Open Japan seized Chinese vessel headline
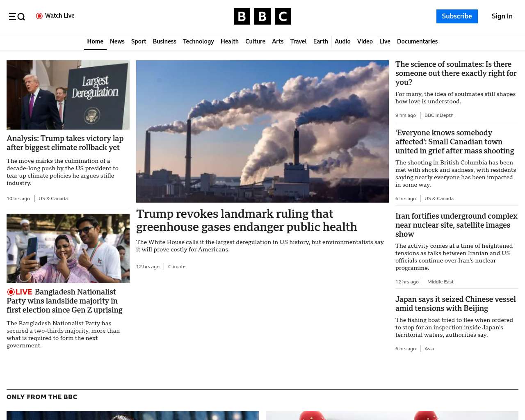 tap(455, 304)
